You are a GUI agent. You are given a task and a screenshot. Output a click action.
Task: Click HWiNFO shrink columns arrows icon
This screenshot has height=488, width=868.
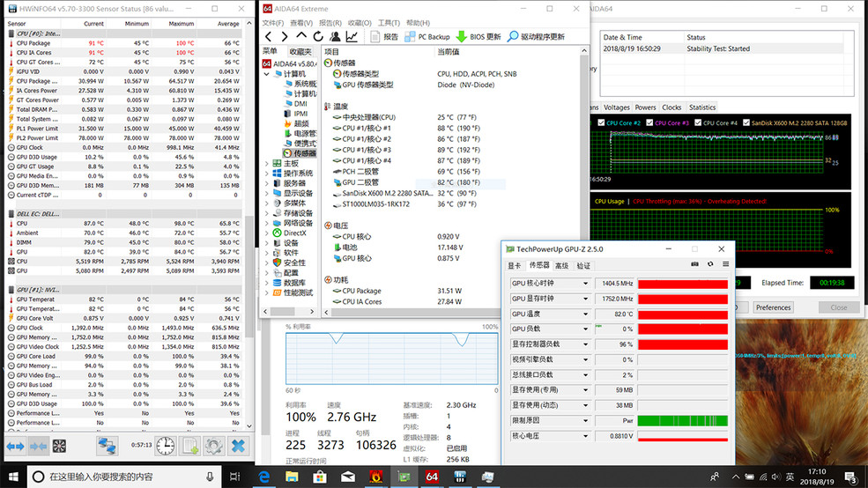coord(38,446)
